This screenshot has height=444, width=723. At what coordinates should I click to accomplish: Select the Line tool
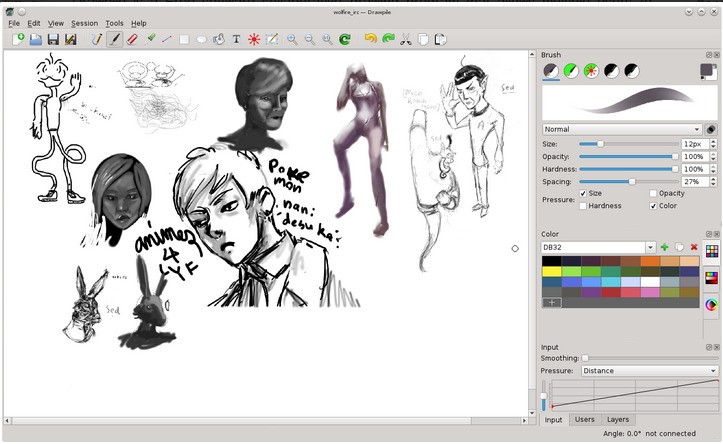pyautogui.click(x=167, y=40)
